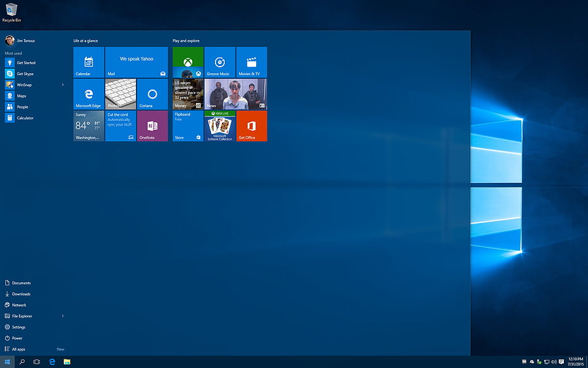Image resolution: width=588 pixels, height=368 pixels.
Task: Open the Groove Music tile
Action: [220, 62]
